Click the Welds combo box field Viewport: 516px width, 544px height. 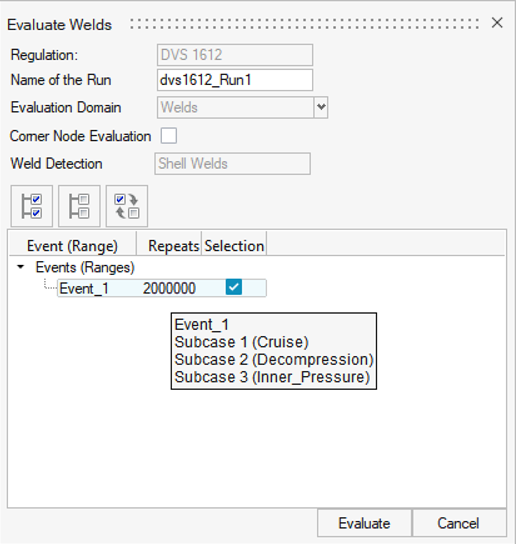235,107
